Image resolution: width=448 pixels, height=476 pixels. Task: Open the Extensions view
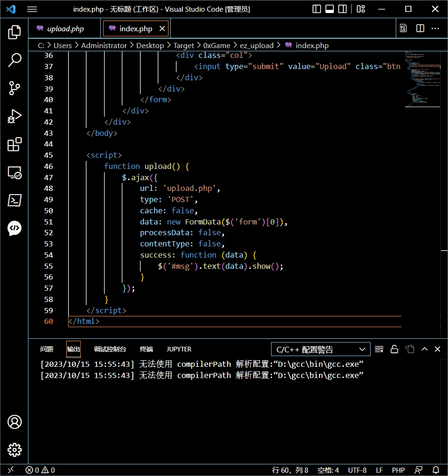coord(14,145)
